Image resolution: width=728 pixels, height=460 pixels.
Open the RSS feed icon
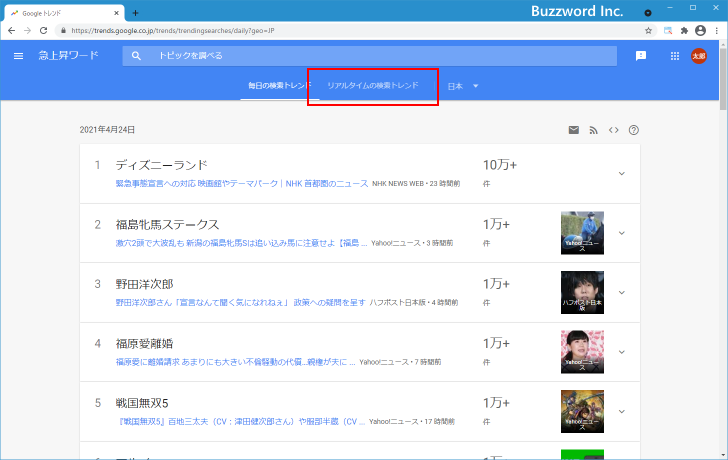pyautogui.click(x=593, y=130)
